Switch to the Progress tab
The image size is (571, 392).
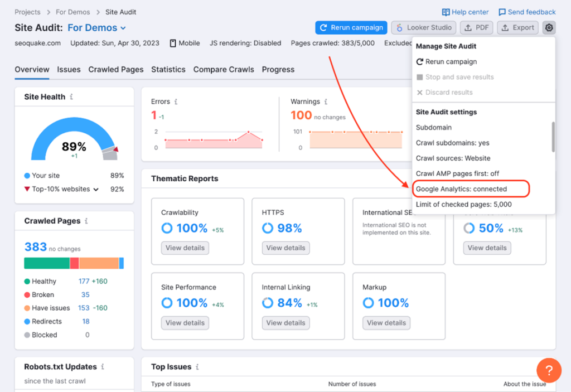(x=278, y=70)
